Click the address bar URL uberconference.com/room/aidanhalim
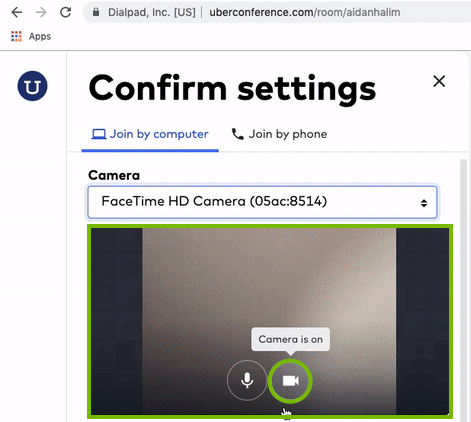 305,12
